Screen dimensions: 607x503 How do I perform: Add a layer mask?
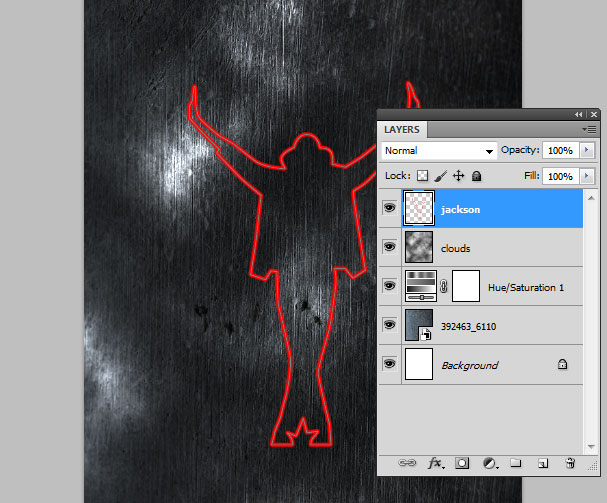click(462, 463)
